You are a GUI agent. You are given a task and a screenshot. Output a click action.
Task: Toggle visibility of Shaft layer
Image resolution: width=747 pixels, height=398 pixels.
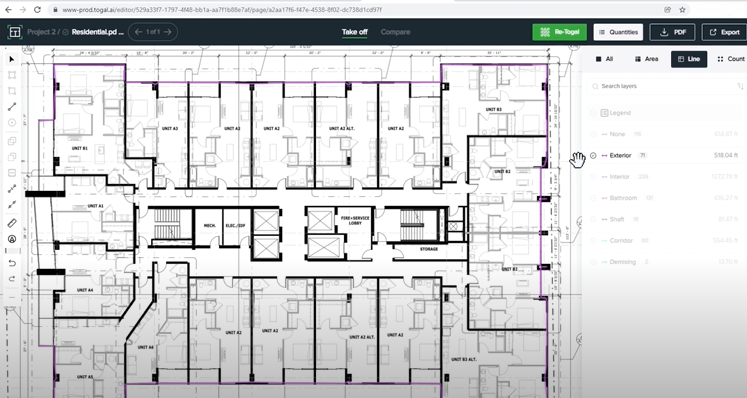click(x=593, y=219)
